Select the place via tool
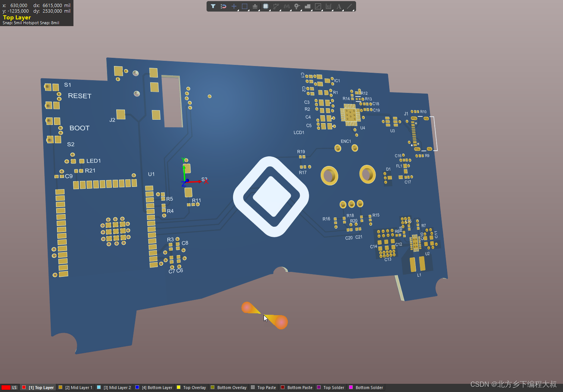563x392 pixels. tap(297, 6)
